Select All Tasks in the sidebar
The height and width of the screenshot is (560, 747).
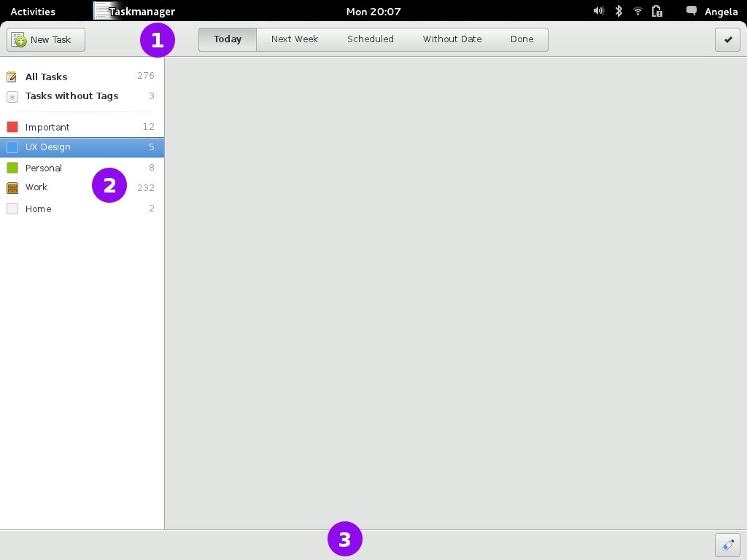pos(46,77)
